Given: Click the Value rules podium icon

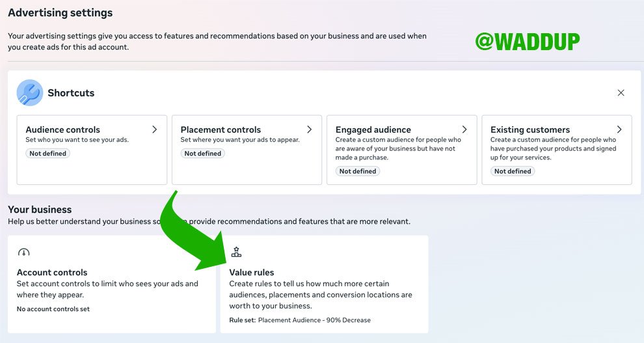Looking at the screenshot, I should [x=236, y=252].
